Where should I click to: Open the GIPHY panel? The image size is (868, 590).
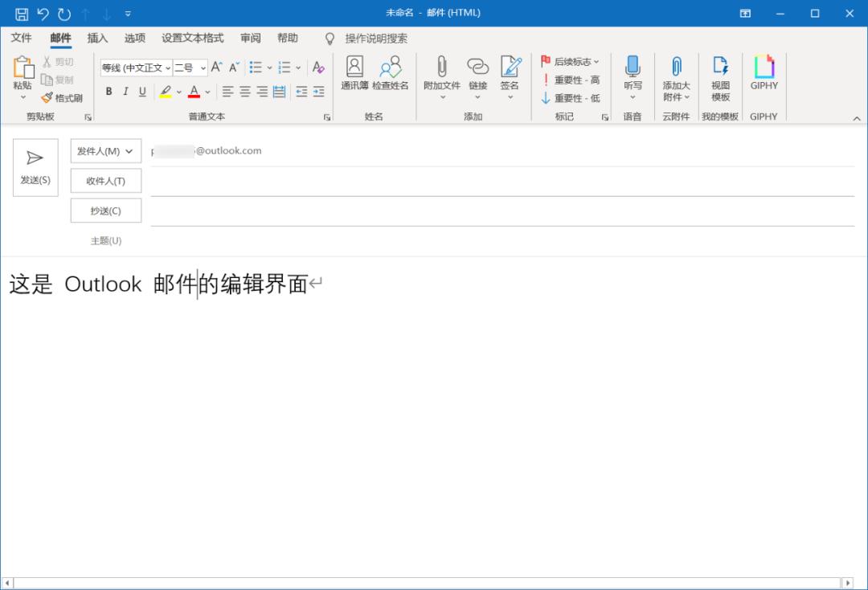pyautogui.click(x=763, y=77)
